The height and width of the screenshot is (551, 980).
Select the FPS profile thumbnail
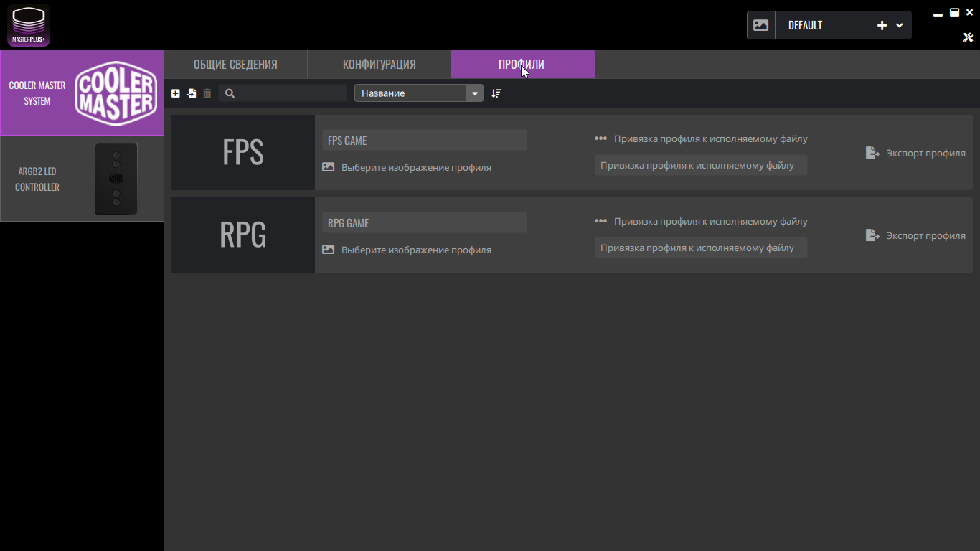click(x=243, y=153)
